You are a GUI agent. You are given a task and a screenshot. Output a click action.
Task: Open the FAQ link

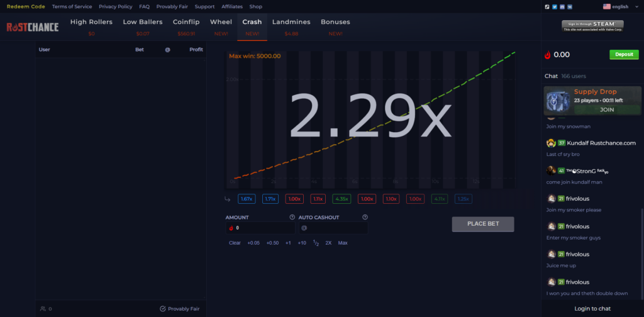(x=144, y=6)
